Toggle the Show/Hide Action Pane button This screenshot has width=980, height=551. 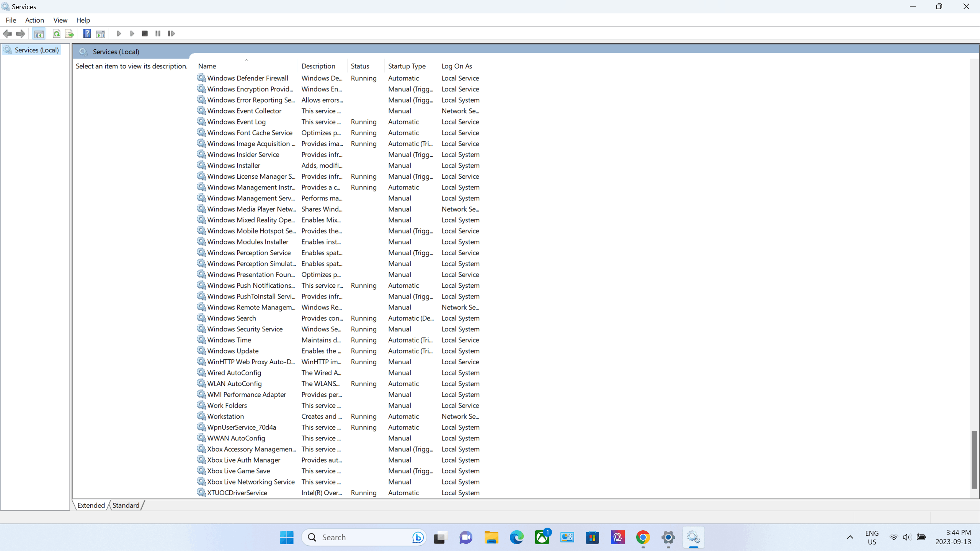100,34
